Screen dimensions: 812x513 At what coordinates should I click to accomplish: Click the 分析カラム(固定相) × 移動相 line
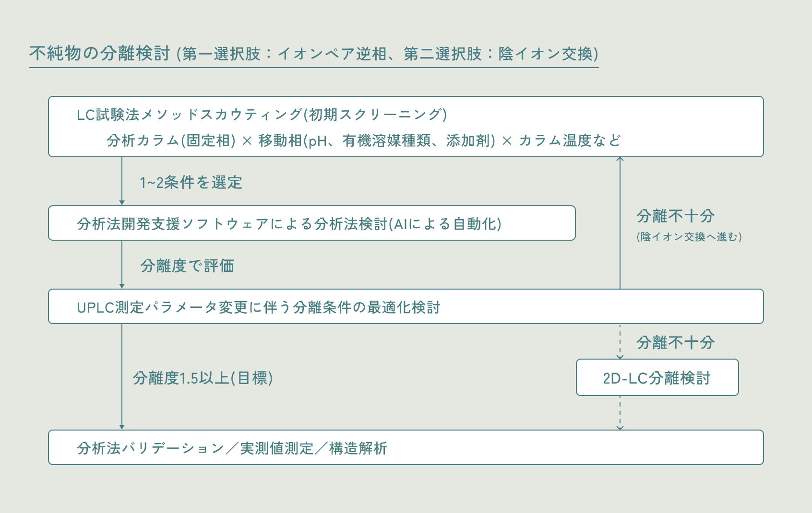coord(363,140)
